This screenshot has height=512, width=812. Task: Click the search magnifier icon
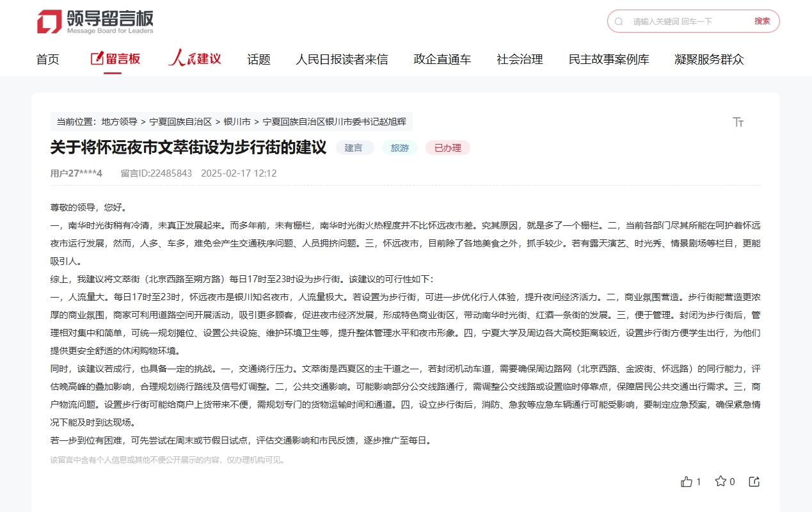coord(619,21)
